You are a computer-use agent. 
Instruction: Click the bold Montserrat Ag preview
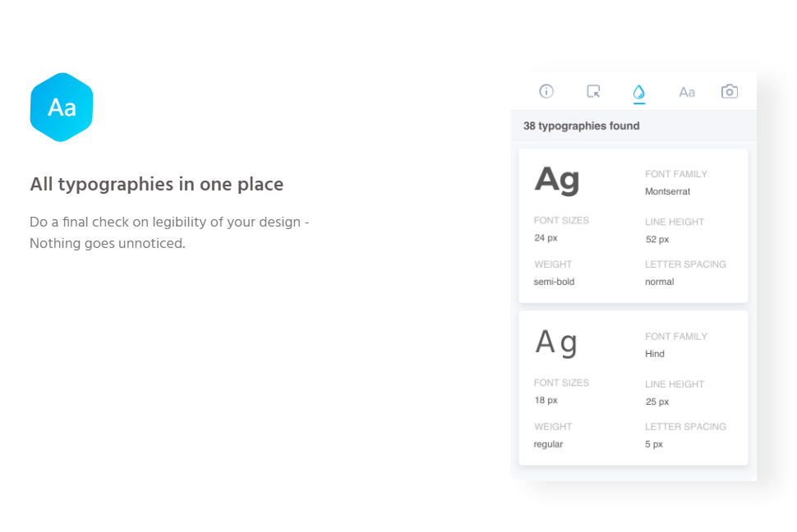[557, 180]
